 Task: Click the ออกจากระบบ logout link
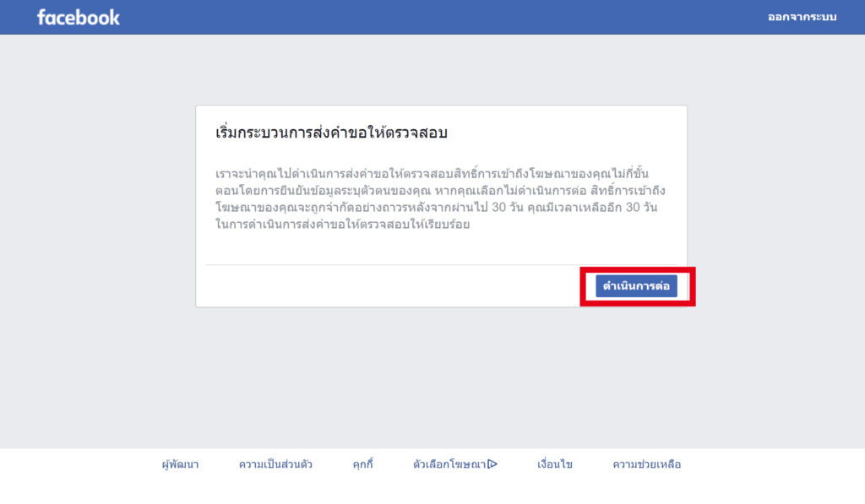coord(802,17)
